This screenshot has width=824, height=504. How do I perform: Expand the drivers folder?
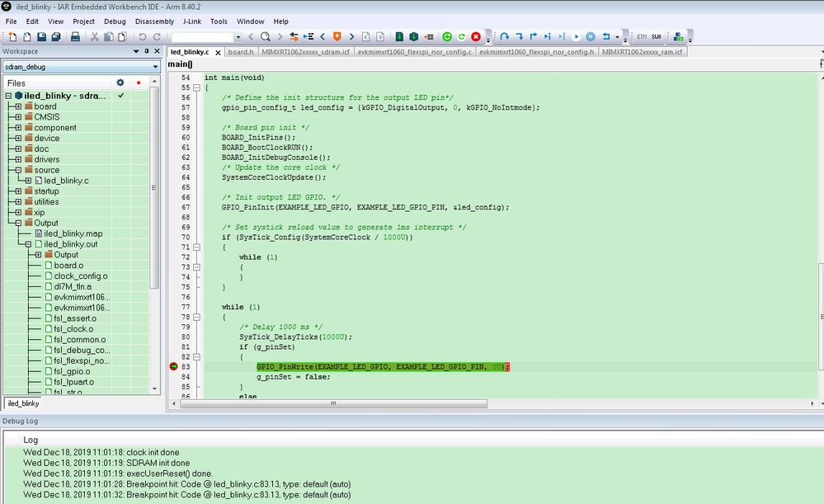(x=18, y=159)
